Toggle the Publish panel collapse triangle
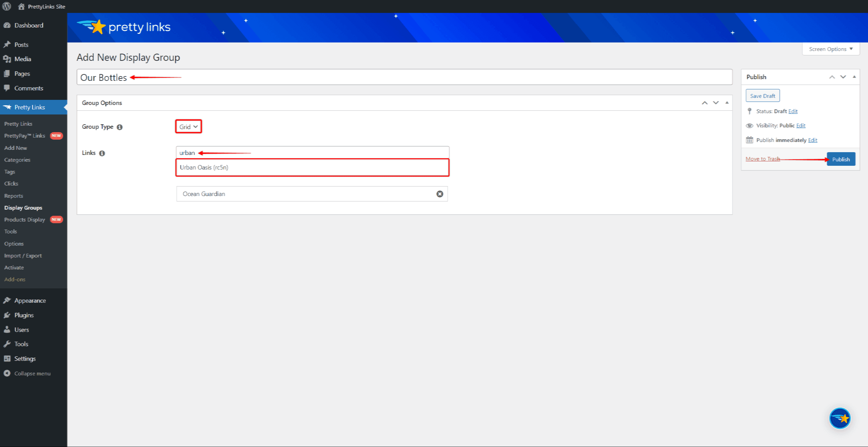Image resolution: width=868 pixels, height=447 pixels. click(854, 77)
